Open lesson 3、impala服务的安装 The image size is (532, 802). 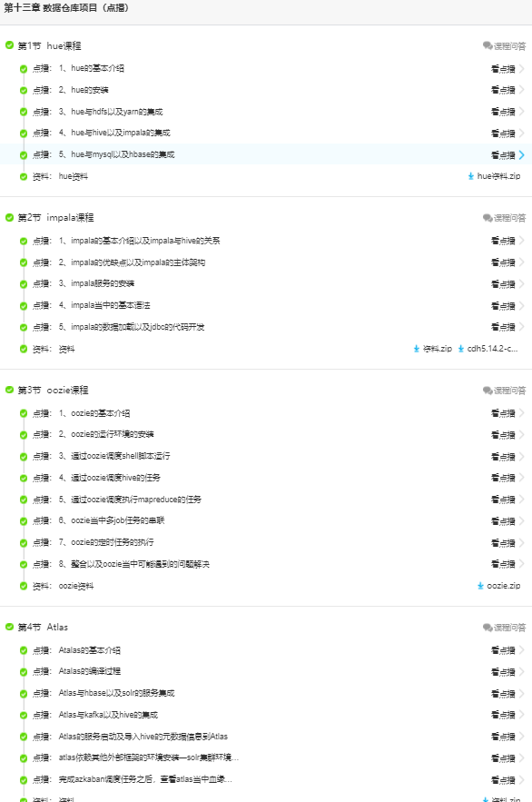tap(96, 283)
